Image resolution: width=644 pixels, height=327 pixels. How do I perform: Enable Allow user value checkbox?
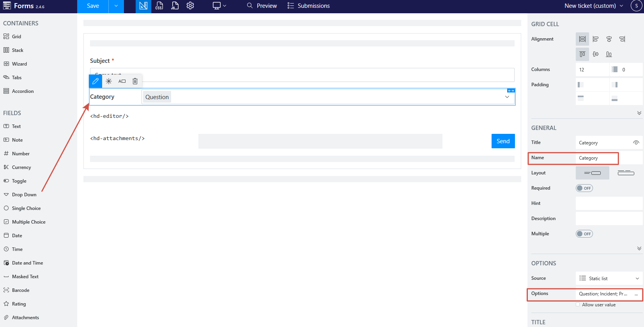[578, 305]
